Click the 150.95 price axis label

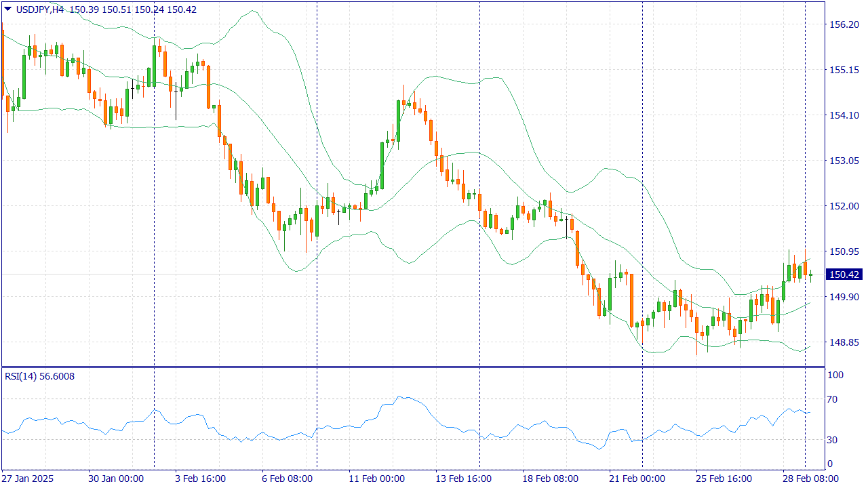844,251
